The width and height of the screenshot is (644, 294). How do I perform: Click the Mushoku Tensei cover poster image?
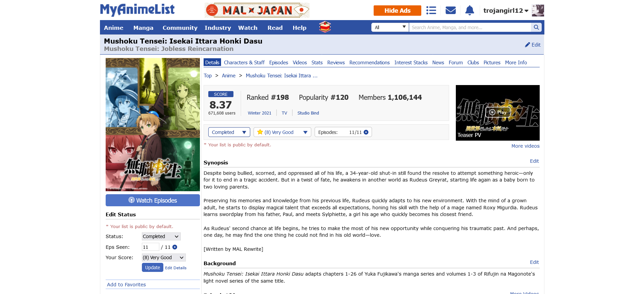(x=153, y=125)
